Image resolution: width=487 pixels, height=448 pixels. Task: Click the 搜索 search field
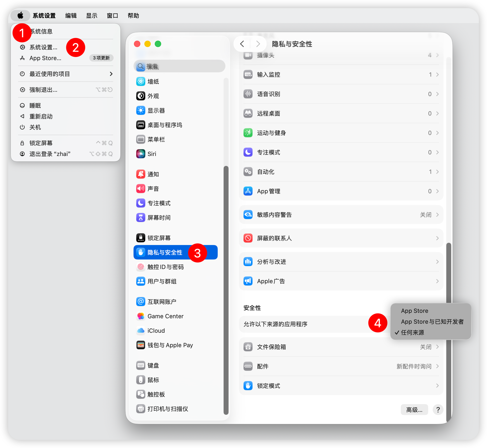(180, 66)
